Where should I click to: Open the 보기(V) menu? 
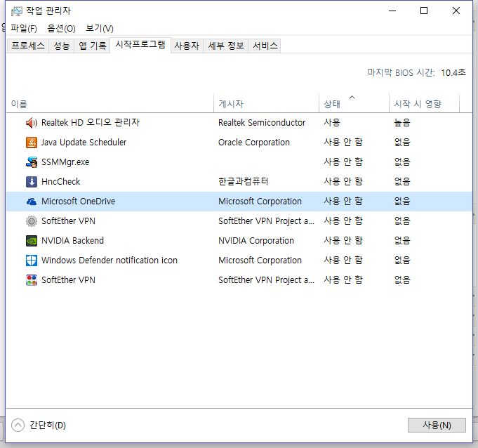(100, 28)
